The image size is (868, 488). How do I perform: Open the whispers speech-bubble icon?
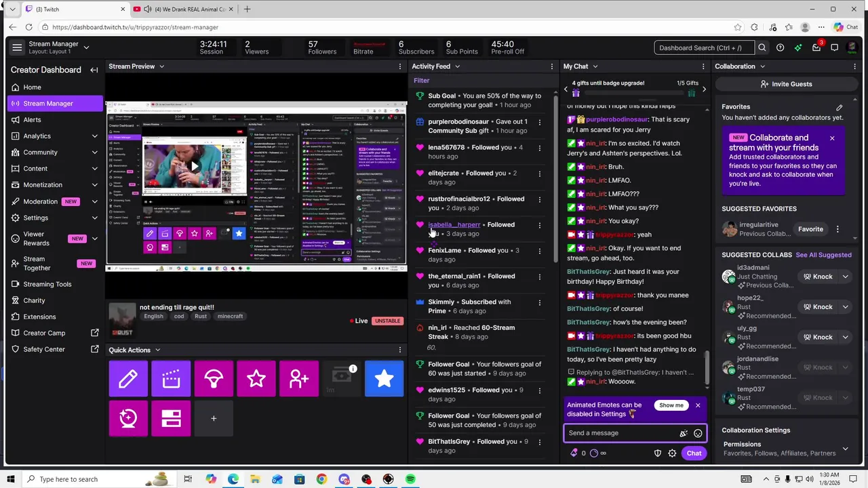[x=835, y=47]
